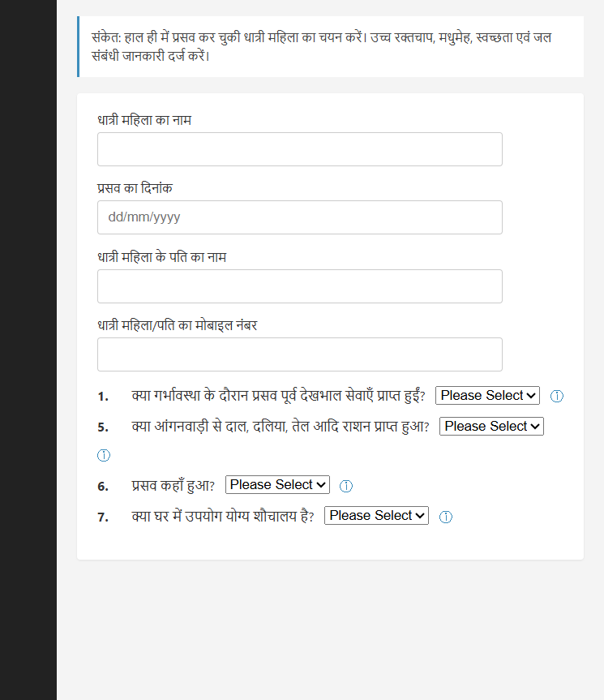Screen dimensions: 604x700
Task: Click the husband's name input box
Action: 299,286
